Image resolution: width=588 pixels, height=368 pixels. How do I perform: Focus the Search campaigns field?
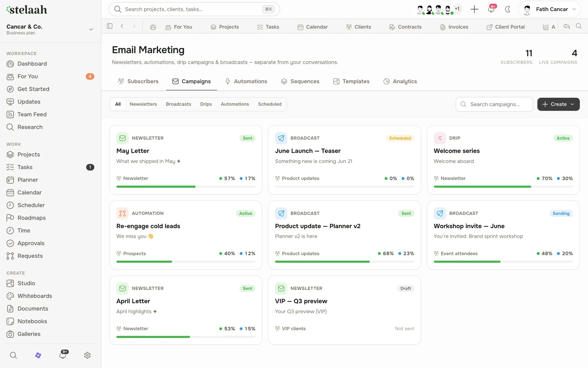pyautogui.click(x=495, y=104)
